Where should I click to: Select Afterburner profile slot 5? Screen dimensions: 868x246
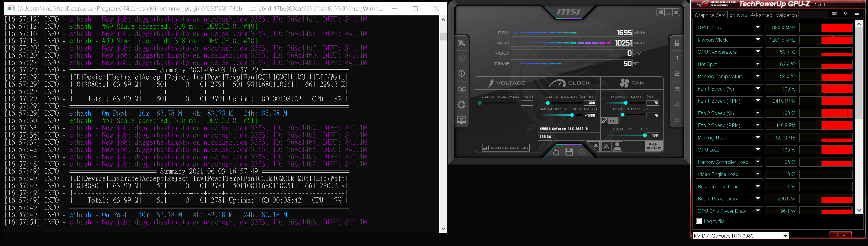tap(677, 120)
